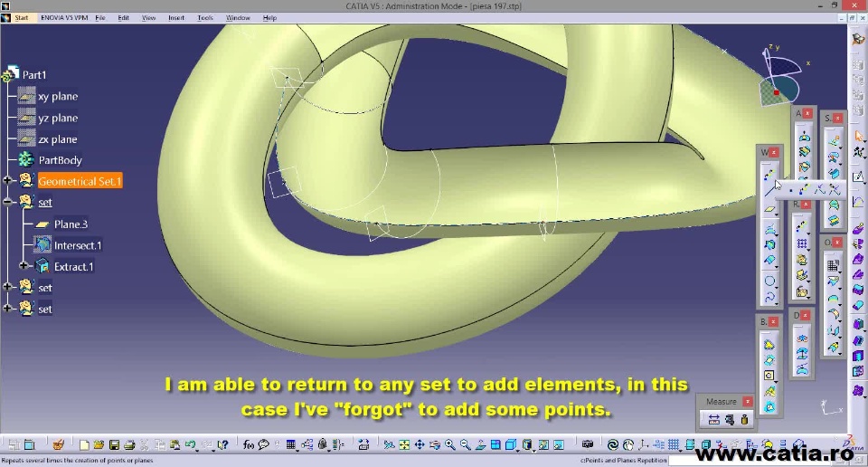Click the Hide/Show icon
The width and height of the screenshot is (868, 467).
[543, 444]
